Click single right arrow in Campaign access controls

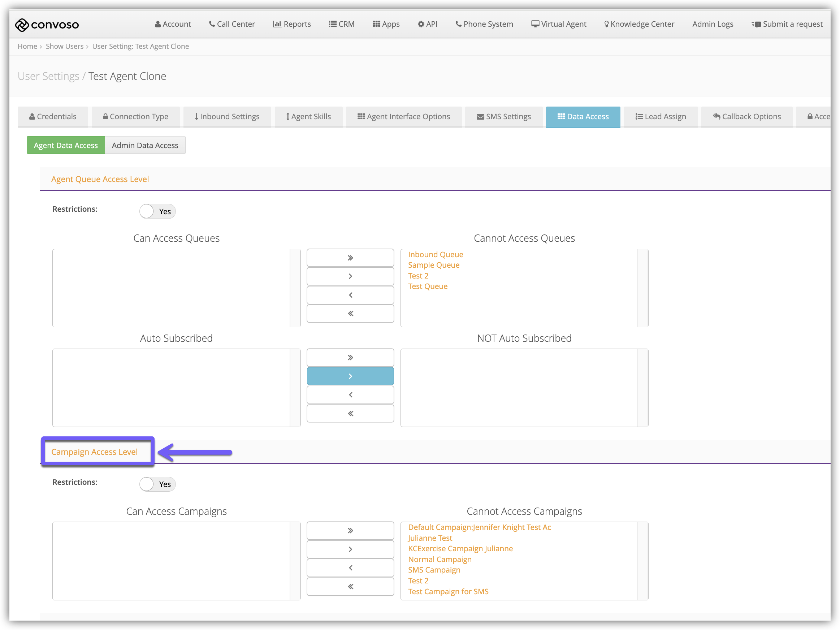point(350,549)
